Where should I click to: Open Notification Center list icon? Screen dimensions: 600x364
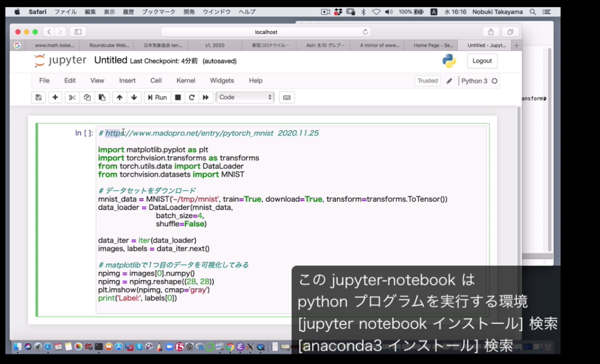point(546,12)
